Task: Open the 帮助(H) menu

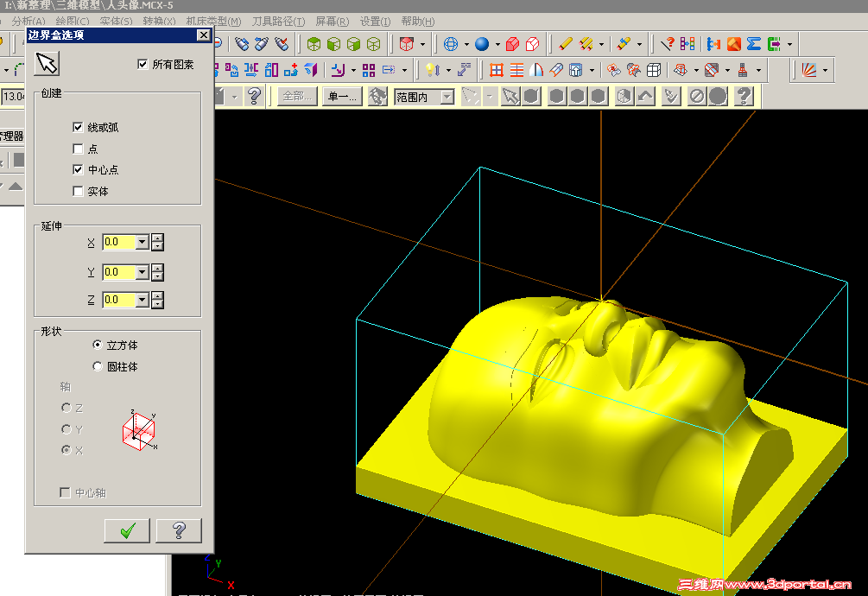Action: (x=418, y=22)
